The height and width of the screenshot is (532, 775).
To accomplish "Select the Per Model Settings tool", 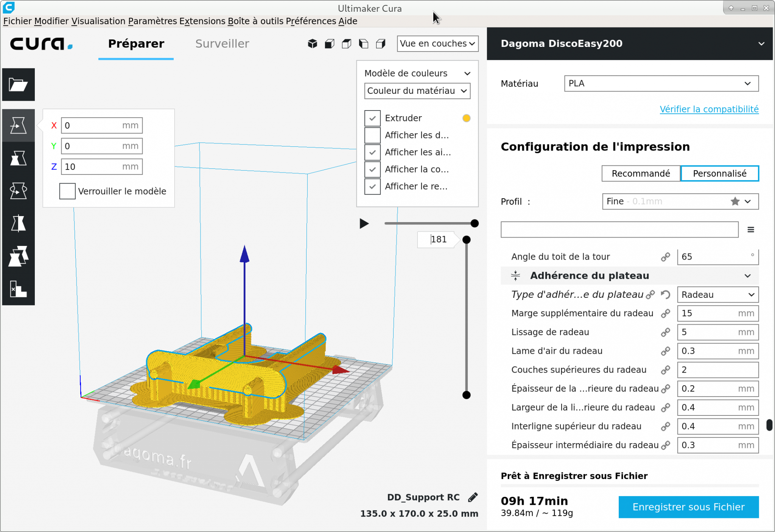I will tap(18, 256).
